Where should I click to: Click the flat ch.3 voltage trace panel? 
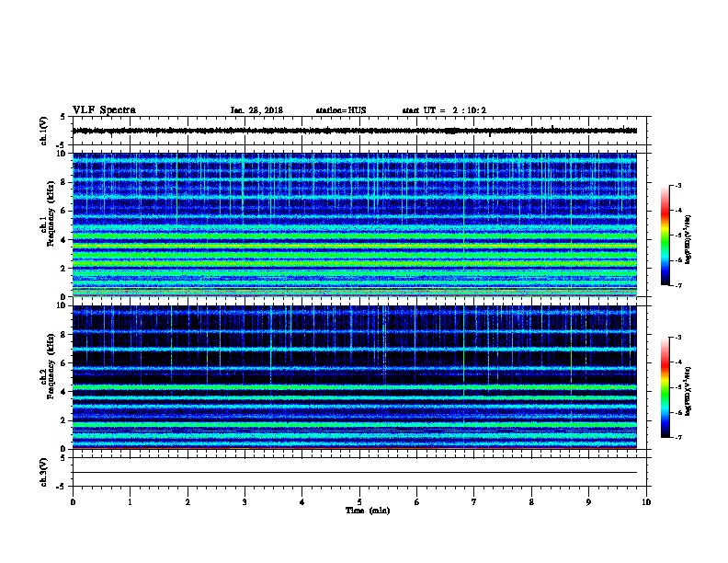(x=359, y=472)
